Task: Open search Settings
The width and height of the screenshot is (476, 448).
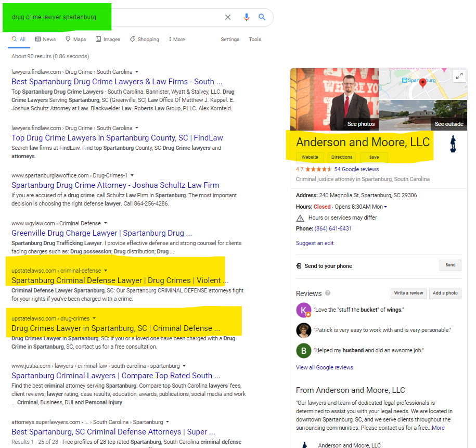Action: point(230,39)
